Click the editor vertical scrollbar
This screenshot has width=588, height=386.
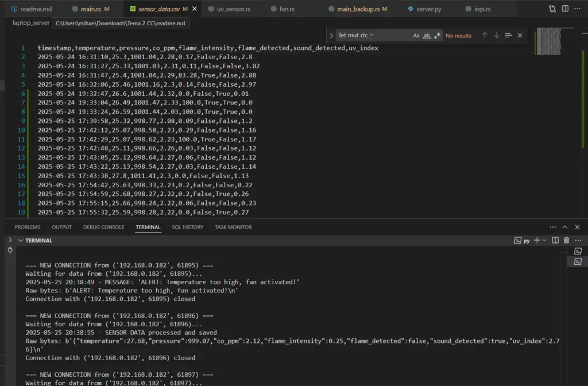pos(583,98)
